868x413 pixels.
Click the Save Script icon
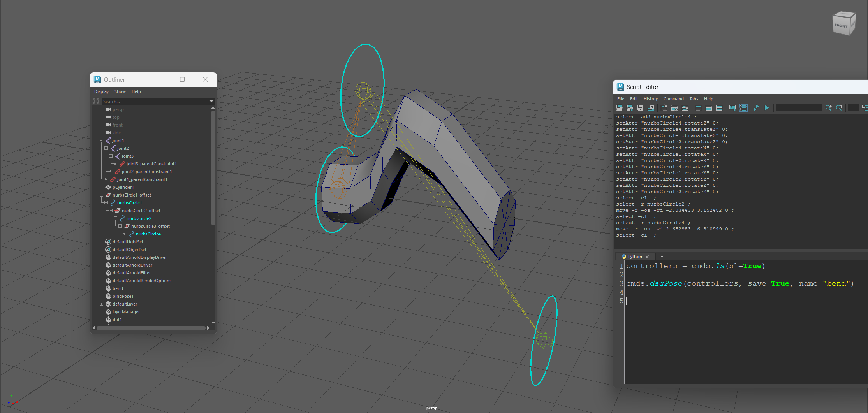pyautogui.click(x=640, y=108)
